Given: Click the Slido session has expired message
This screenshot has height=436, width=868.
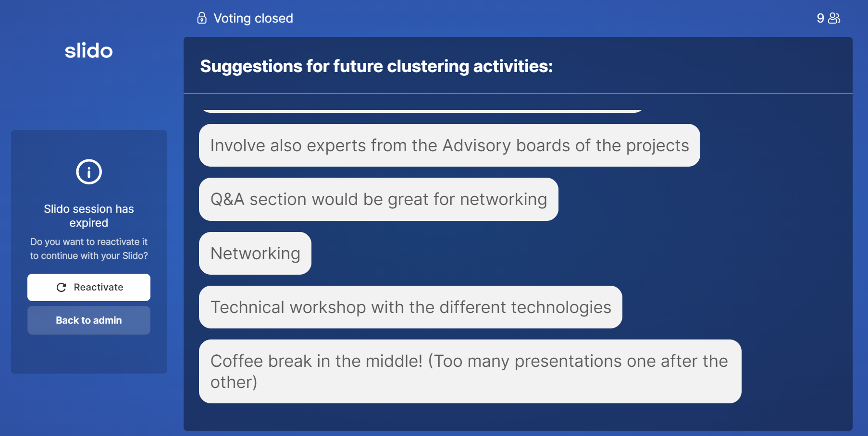Looking at the screenshot, I should [89, 216].
